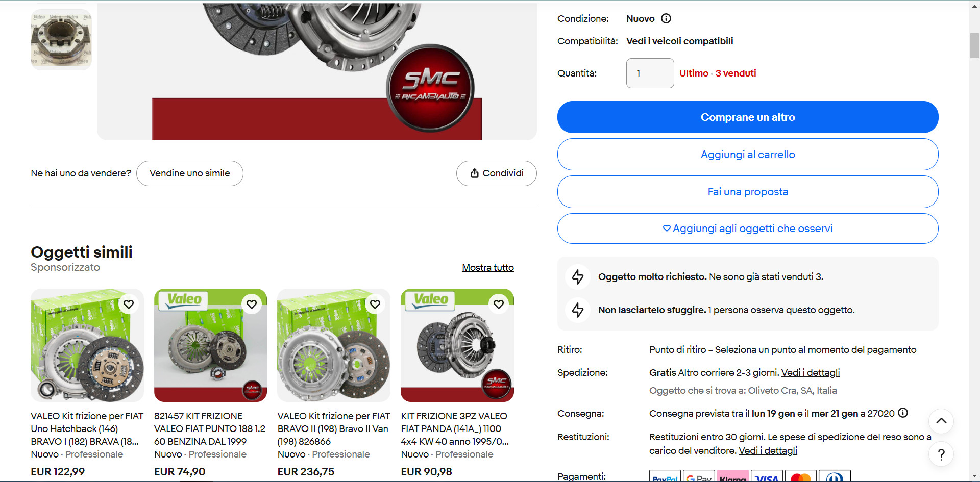Select the clutch bearing thumbnail image

tap(61, 40)
